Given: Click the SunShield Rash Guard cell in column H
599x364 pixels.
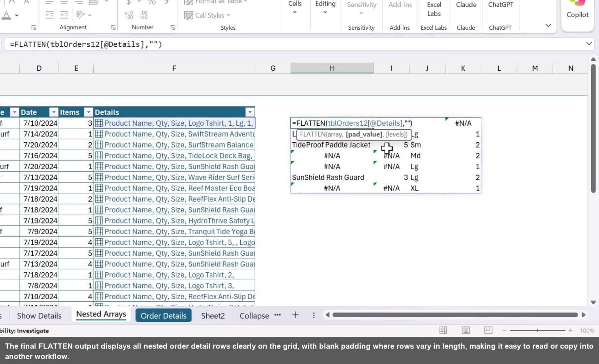Looking at the screenshot, I should coord(332,177).
